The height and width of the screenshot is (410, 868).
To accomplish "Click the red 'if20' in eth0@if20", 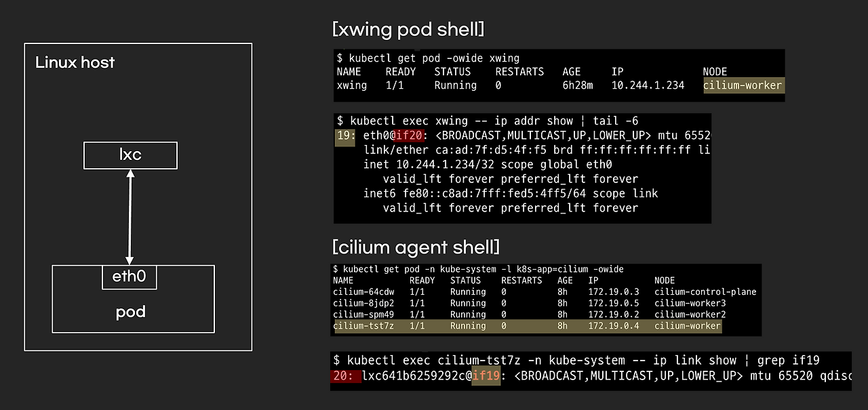I will pos(410,135).
